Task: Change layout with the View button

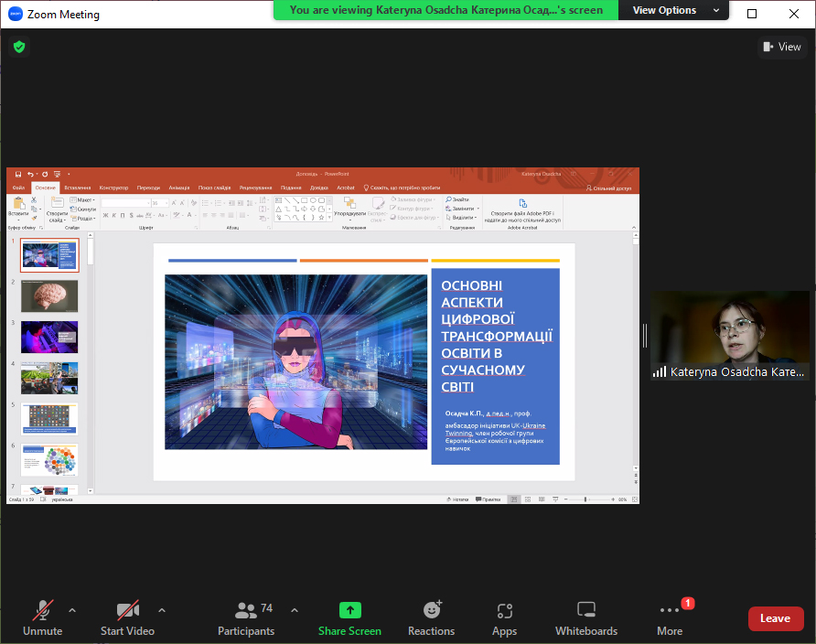Action: click(x=781, y=47)
